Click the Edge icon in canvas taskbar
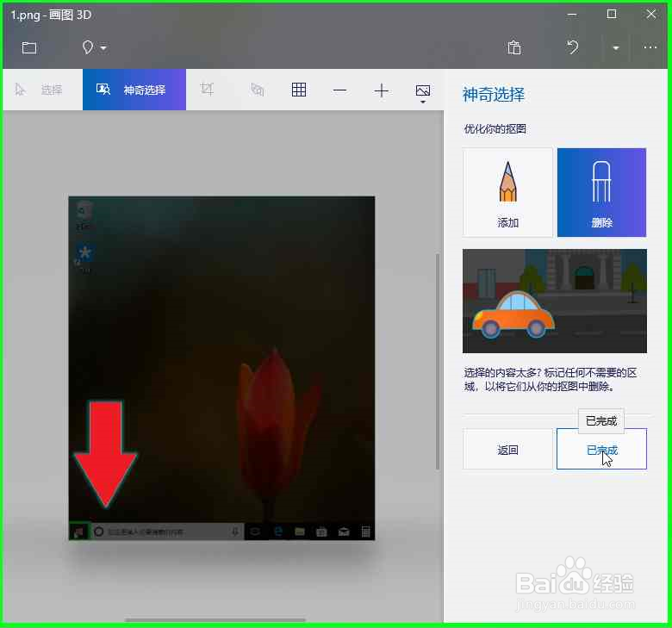672x628 pixels. pos(278,532)
